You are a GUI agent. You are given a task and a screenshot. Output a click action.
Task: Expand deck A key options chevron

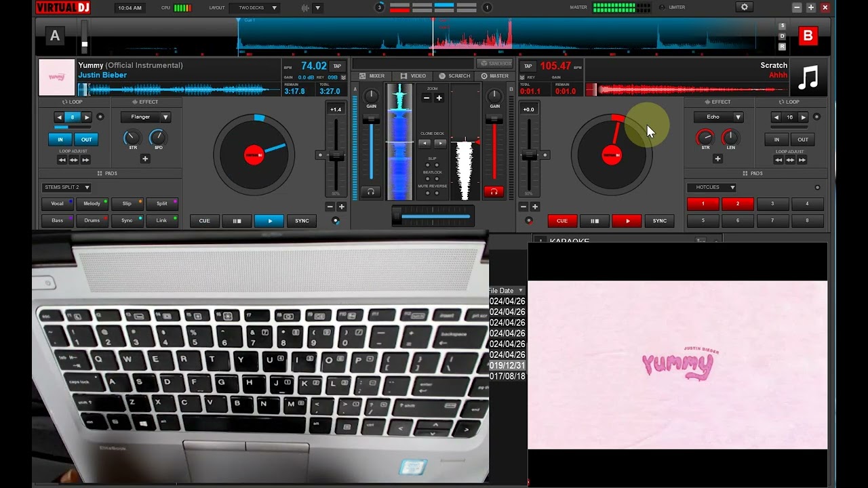point(343,77)
